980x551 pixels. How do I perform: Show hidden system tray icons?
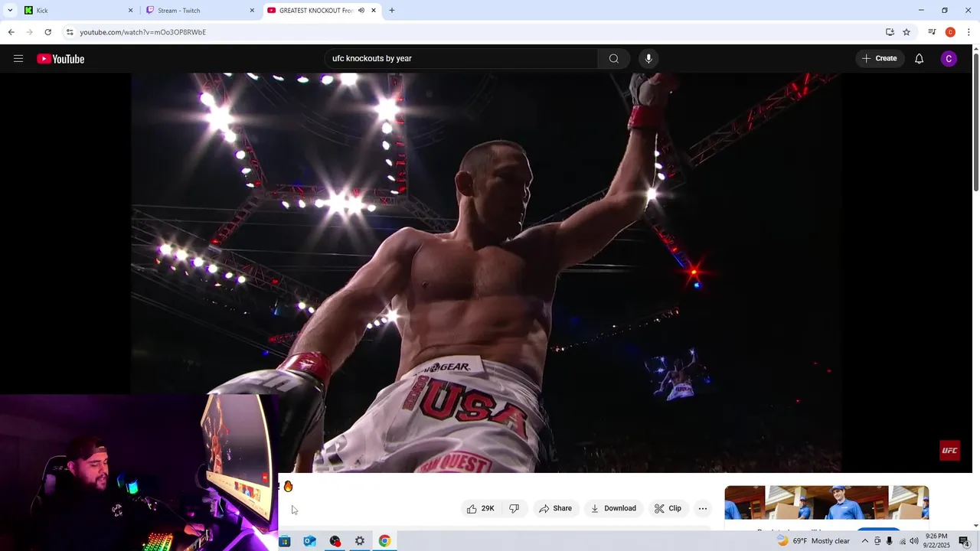865,541
